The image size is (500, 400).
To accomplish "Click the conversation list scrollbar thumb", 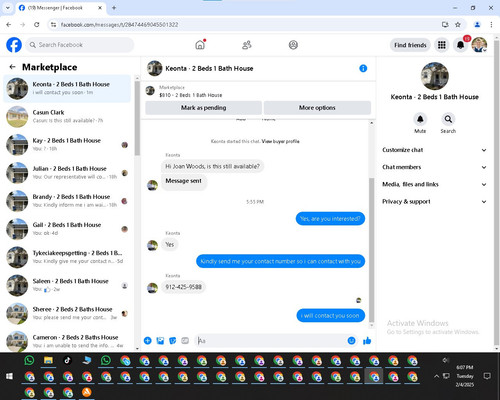I will click(137, 118).
